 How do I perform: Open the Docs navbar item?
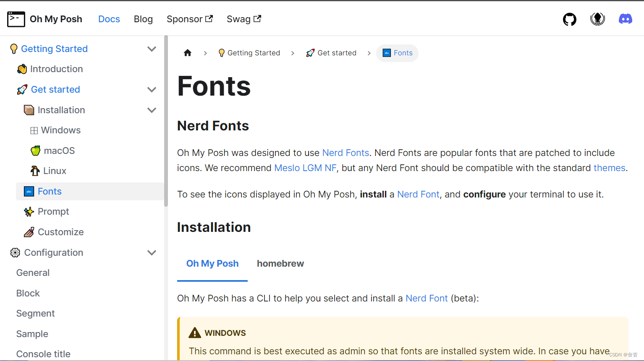pos(109,19)
